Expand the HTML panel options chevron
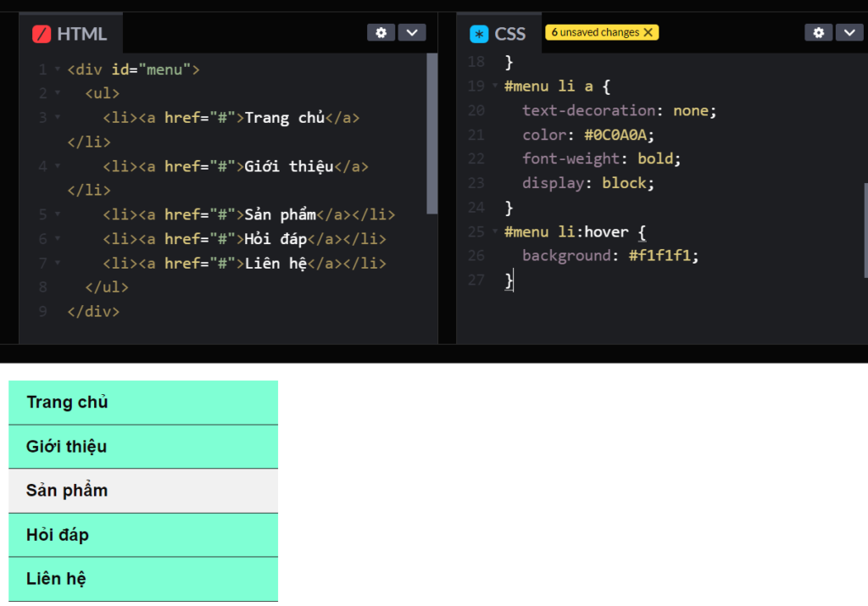The width and height of the screenshot is (868, 606). [412, 32]
